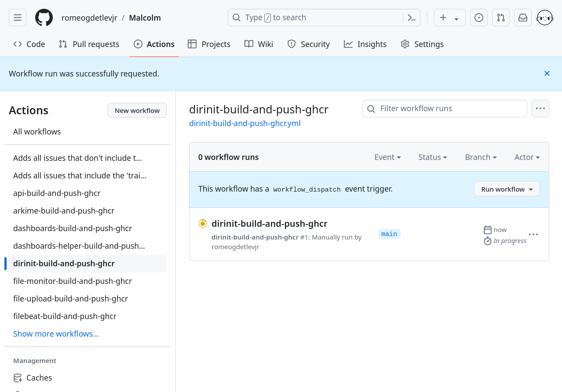The image size is (562, 392).
Task: Click the Insights tab graph icon
Action: click(x=348, y=44)
